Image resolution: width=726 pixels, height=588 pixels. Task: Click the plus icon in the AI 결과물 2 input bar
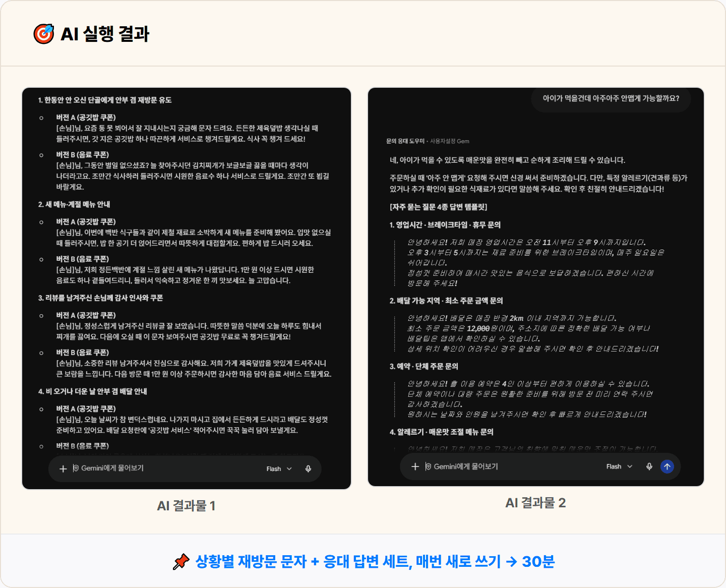(415, 467)
